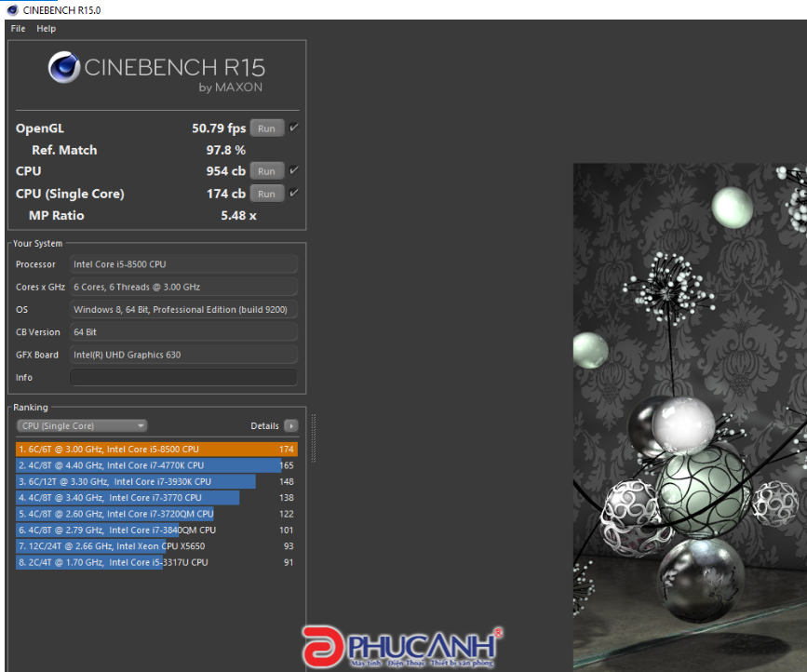Click the Info input field
807x672 pixels.
(183, 377)
